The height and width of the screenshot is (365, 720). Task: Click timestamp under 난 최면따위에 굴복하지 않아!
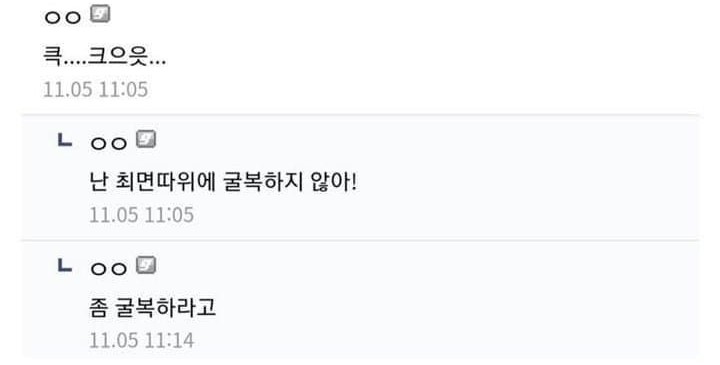click(141, 215)
